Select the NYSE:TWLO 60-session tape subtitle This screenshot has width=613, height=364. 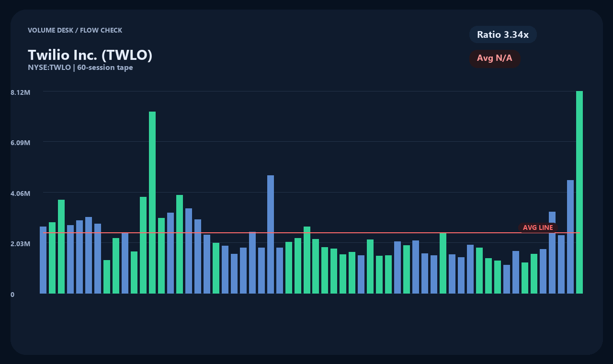tap(80, 68)
